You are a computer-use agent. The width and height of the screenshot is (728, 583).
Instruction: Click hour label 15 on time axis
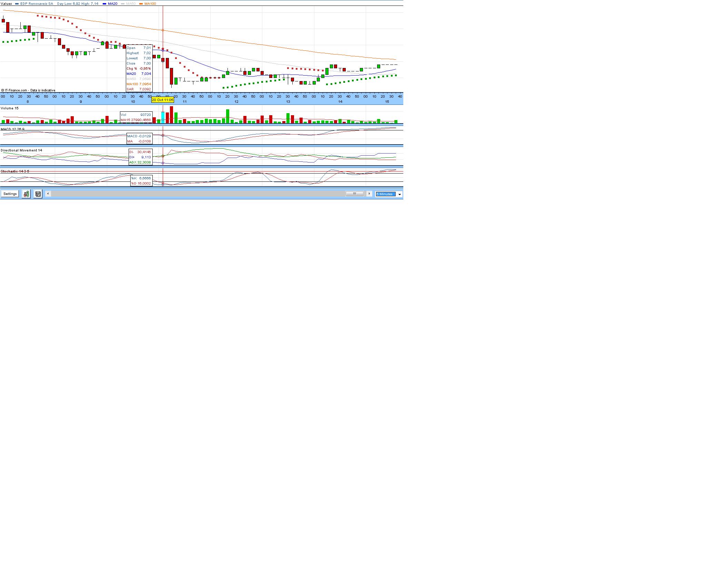coord(387,102)
